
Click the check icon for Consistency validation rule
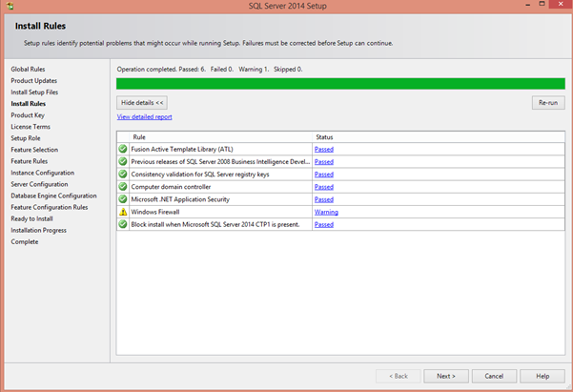123,174
